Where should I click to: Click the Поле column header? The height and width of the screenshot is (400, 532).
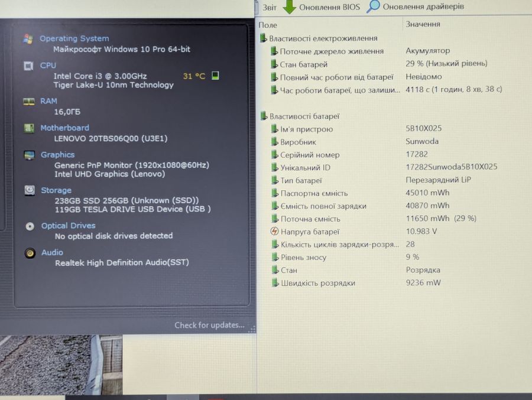(x=268, y=25)
